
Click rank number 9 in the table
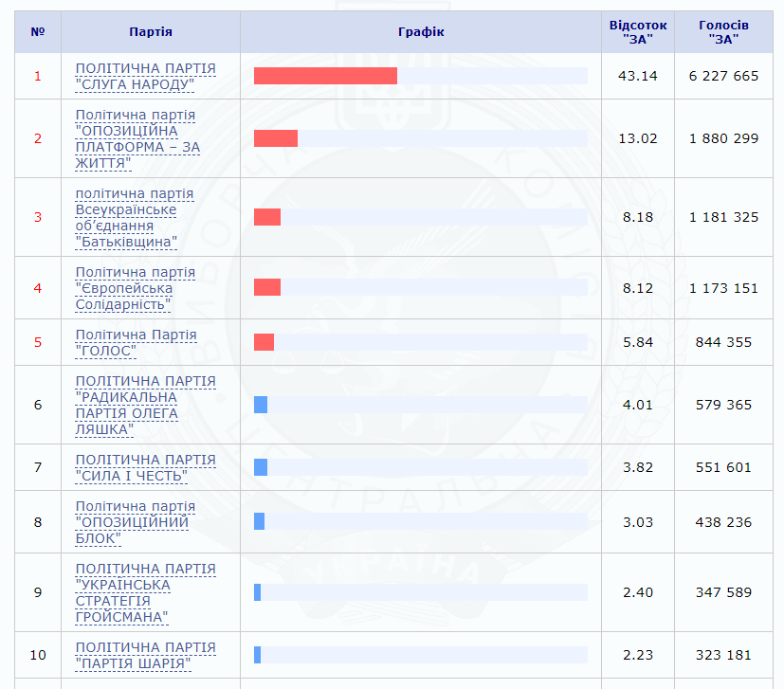[x=38, y=592]
